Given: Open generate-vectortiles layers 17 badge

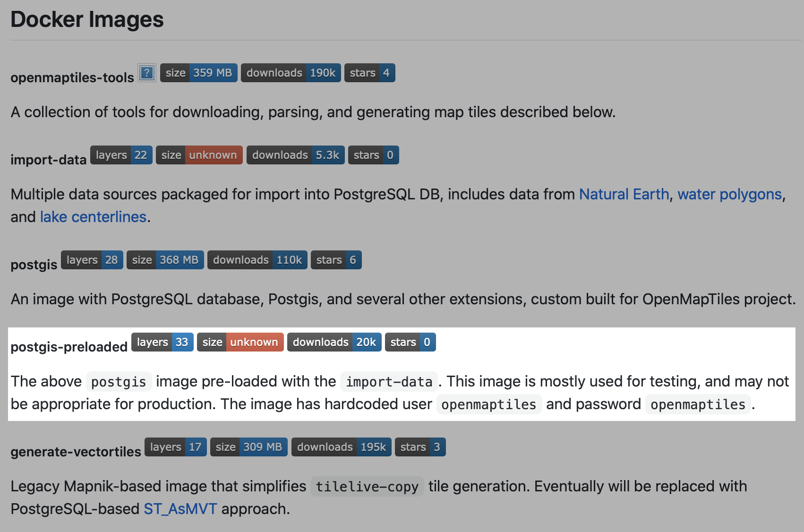Looking at the screenshot, I should [176, 447].
